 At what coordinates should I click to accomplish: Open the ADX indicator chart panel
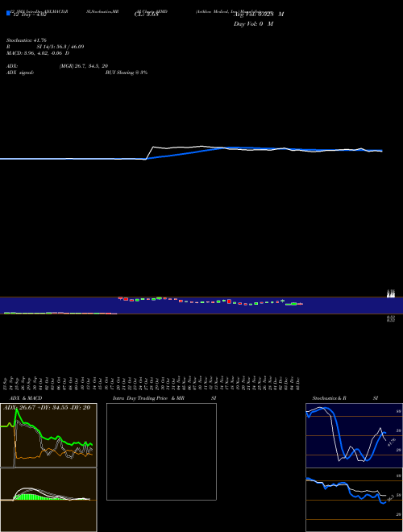coord(48,435)
